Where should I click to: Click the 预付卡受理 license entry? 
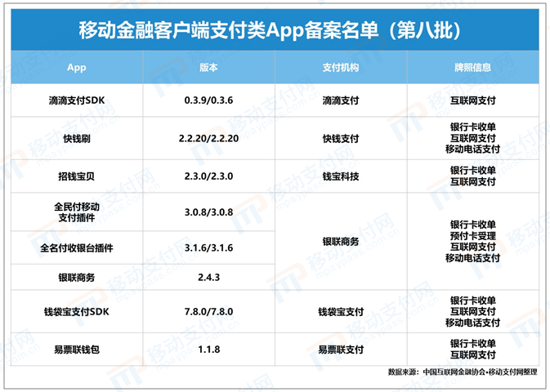pos(473,236)
